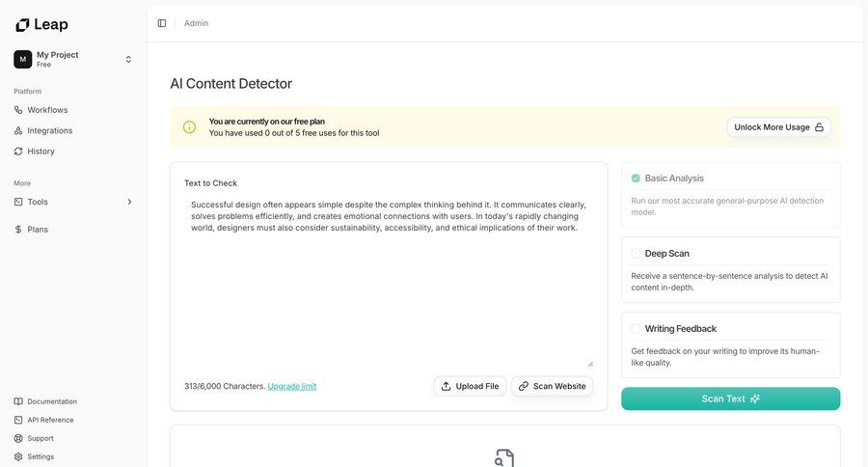The image size is (868, 467).
Task: Go to Plans in the sidebar
Action: point(38,230)
